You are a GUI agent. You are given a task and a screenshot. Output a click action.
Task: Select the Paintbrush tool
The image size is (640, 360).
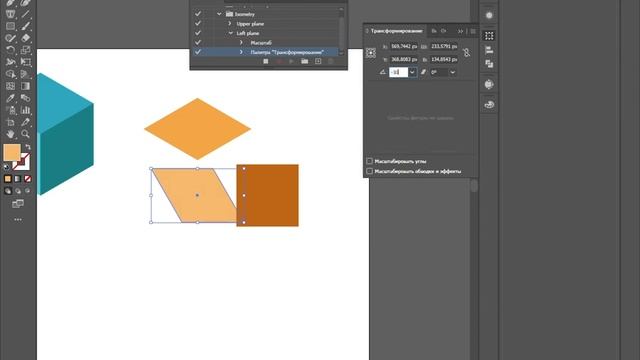click(25, 26)
